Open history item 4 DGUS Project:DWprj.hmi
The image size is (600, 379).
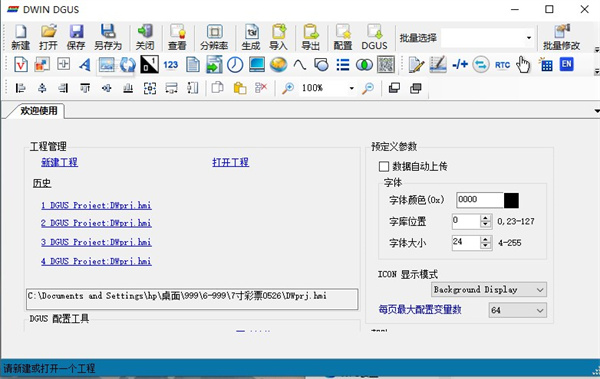96,261
